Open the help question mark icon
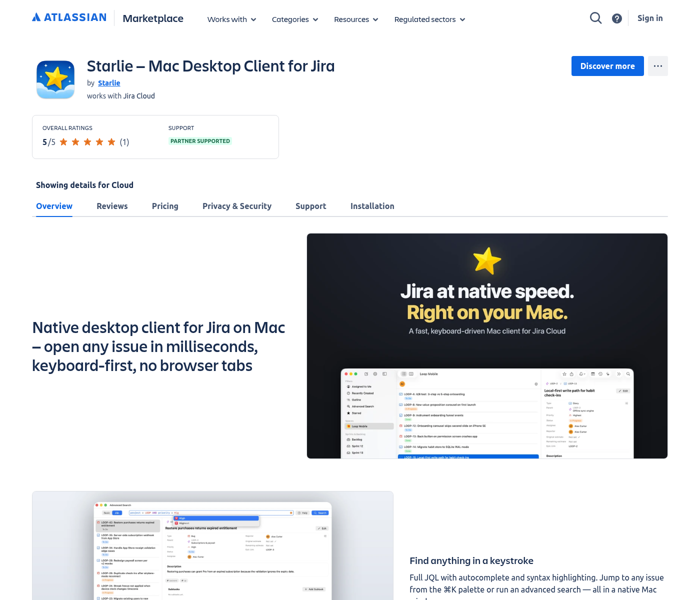 tap(617, 18)
